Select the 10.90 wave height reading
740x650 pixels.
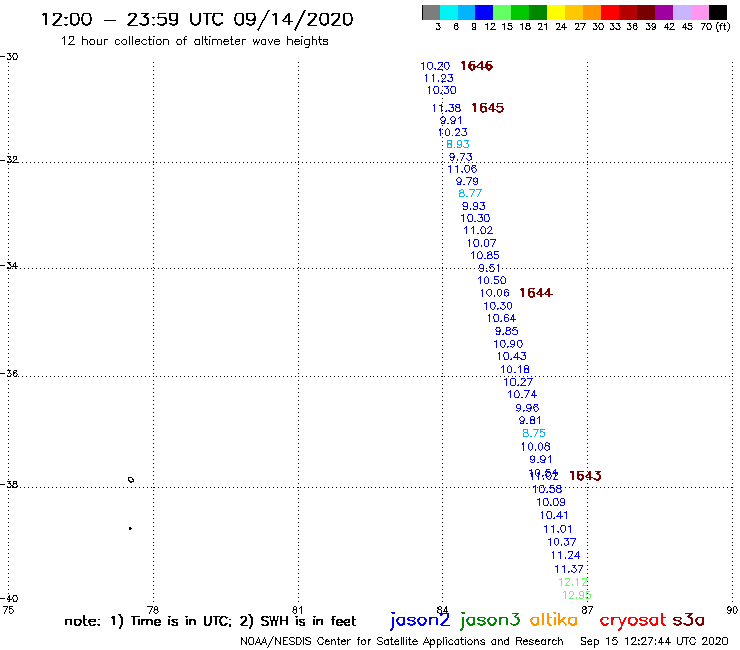[x=508, y=344]
